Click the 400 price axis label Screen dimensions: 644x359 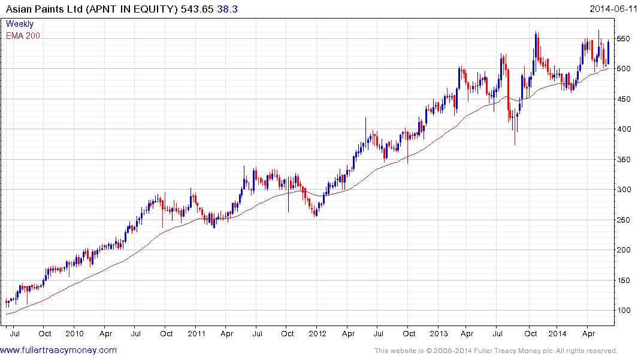point(624,129)
